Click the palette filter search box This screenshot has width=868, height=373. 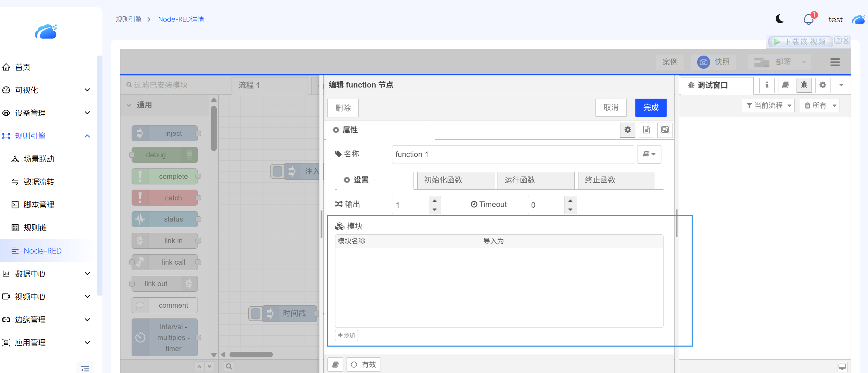(176, 85)
